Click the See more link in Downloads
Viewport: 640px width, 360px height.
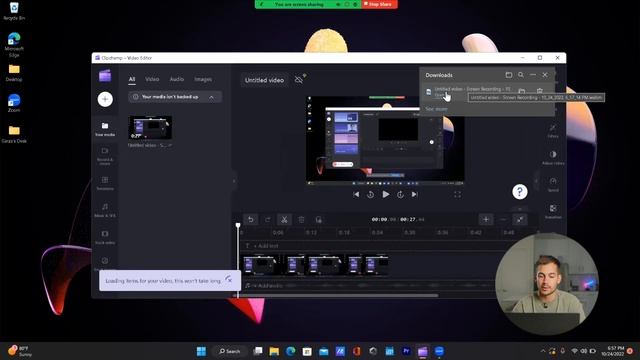pos(436,109)
